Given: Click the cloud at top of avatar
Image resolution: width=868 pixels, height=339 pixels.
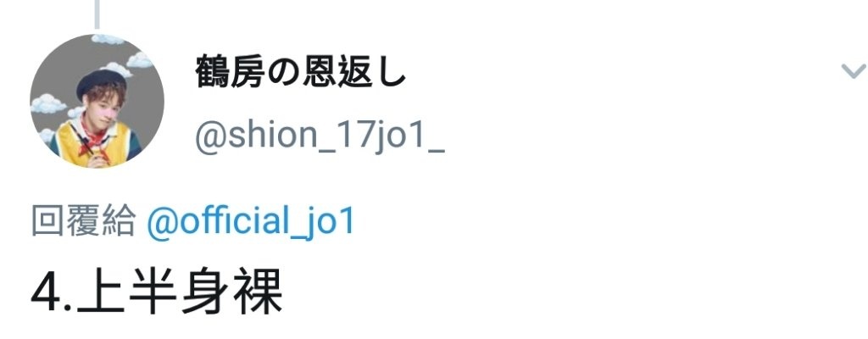Looking at the screenshot, I should point(109,39).
